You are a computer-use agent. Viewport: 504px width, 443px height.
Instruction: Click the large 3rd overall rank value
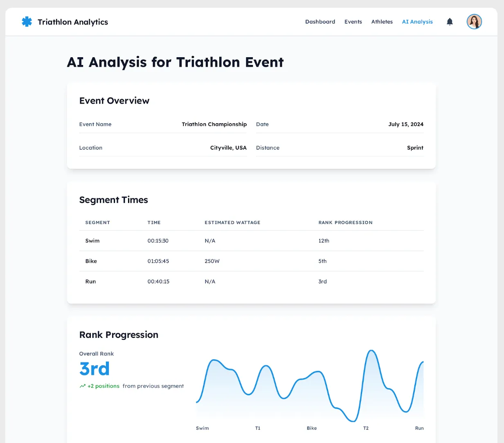pyautogui.click(x=94, y=369)
